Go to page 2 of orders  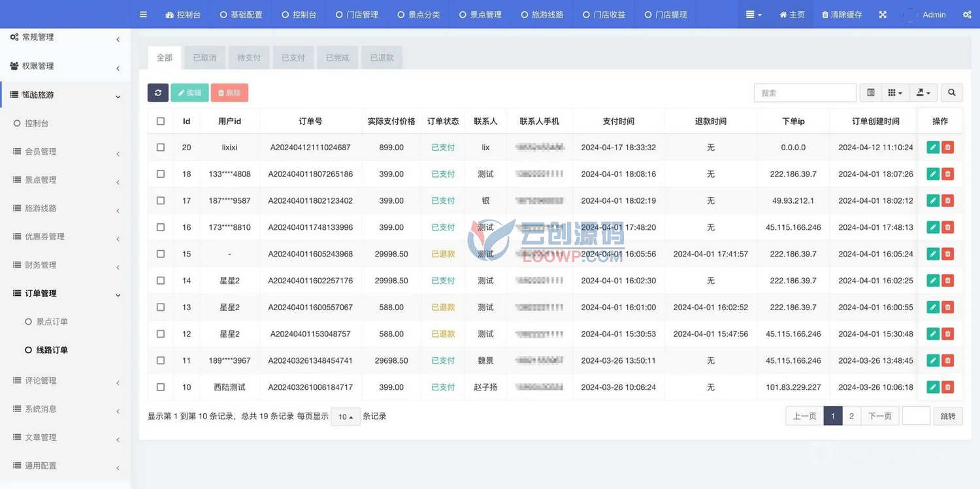pos(851,416)
